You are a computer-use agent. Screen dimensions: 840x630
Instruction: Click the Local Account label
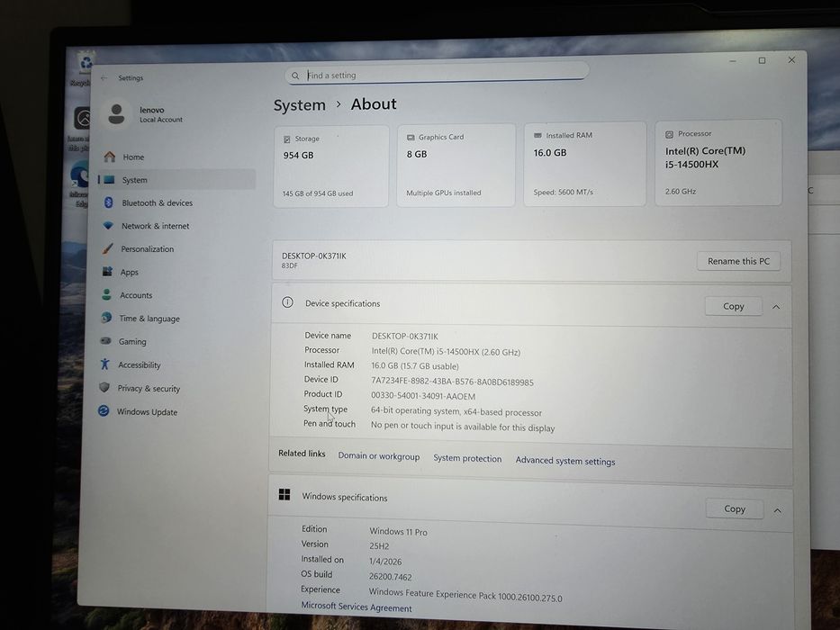pos(161,120)
